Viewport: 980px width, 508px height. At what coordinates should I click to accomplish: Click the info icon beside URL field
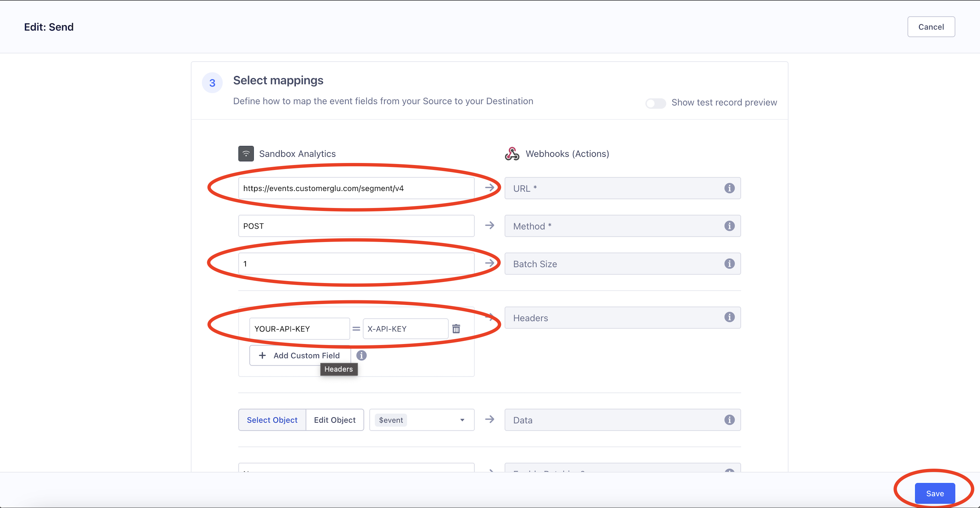click(x=729, y=188)
